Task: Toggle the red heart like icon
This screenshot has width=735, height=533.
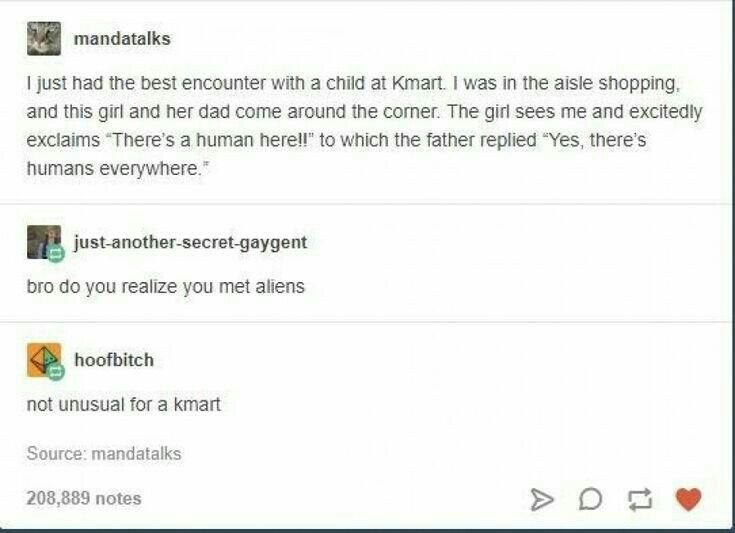Action: pos(689,499)
